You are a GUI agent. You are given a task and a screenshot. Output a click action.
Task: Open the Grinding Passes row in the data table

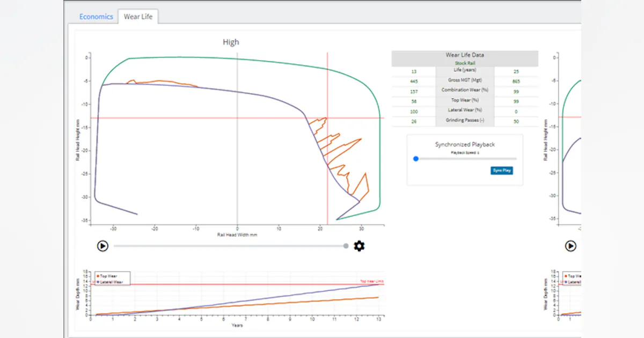click(x=465, y=120)
